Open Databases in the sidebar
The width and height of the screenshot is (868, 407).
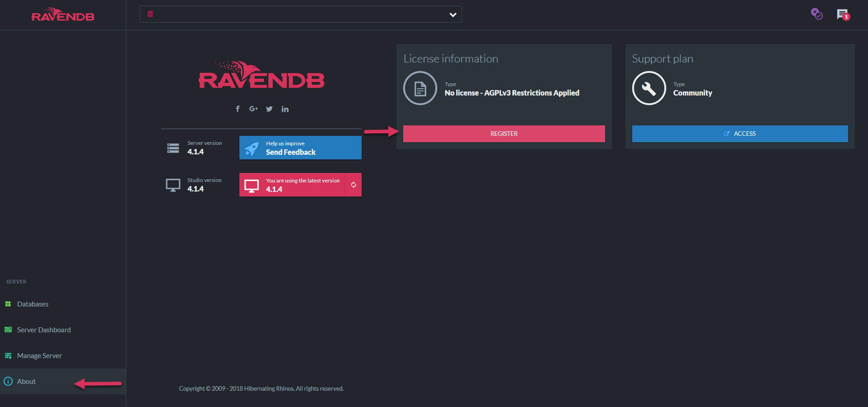(63, 304)
